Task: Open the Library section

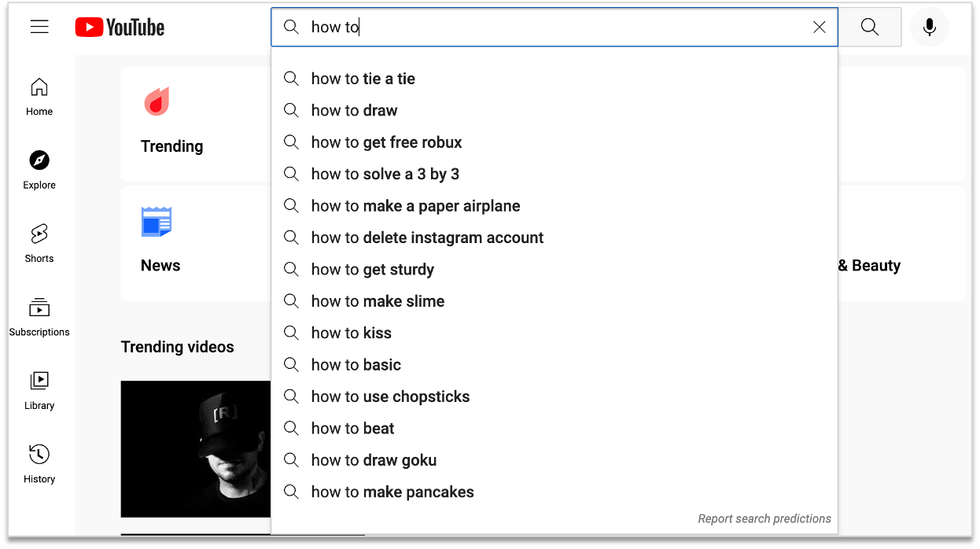Action: point(39,381)
